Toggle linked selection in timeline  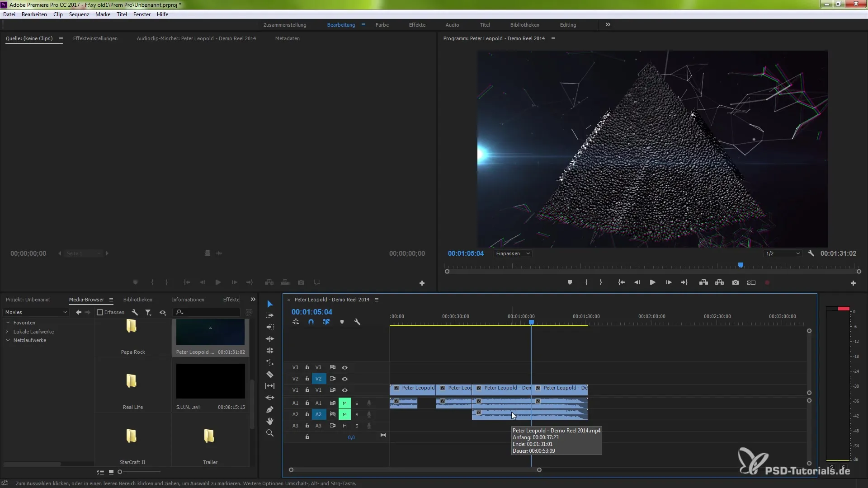coord(326,322)
